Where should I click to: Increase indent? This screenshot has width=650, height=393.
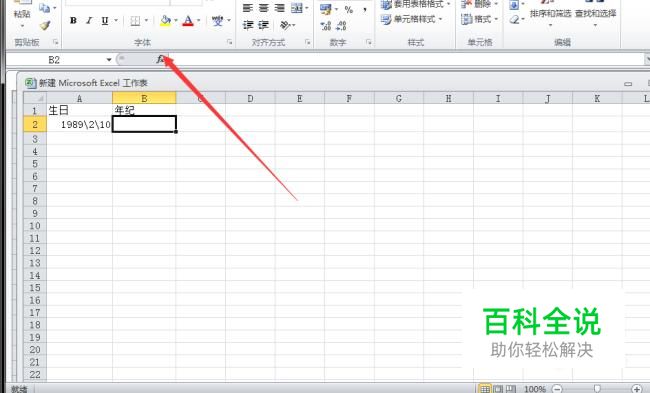pyautogui.click(x=264, y=25)
